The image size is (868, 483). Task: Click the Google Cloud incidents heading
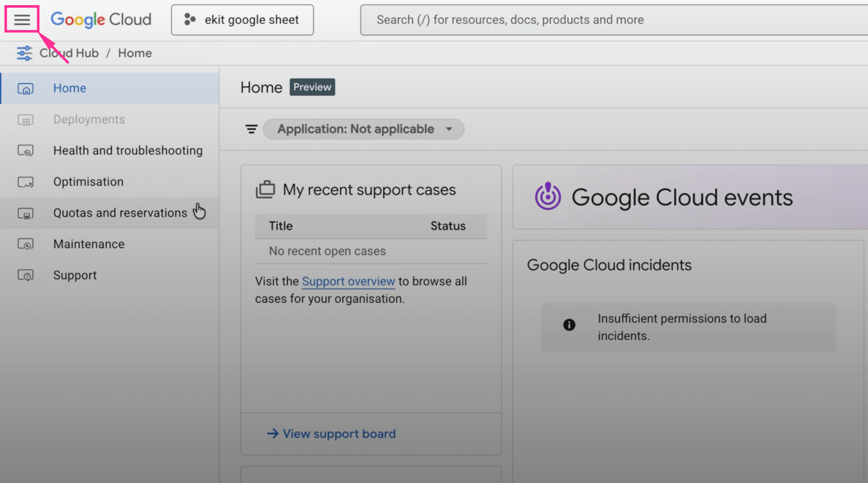[x=609, y=265]
